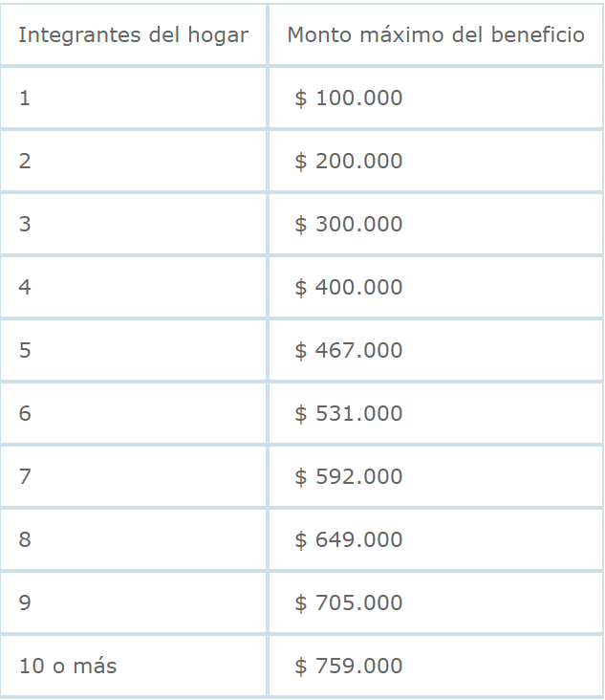The image size is (605, 700).
Task: Click the household members cell "5"
Action: click(25, 351)
